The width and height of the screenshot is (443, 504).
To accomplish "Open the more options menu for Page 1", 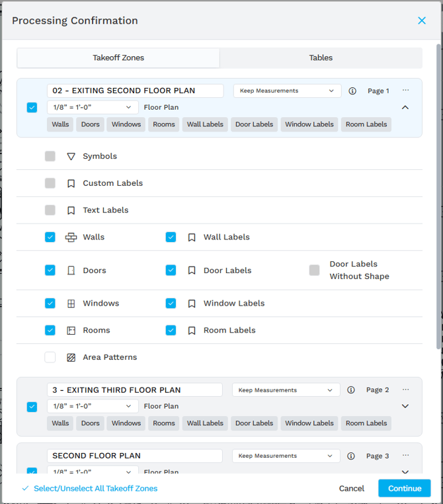I will click(x=405, y=91).
